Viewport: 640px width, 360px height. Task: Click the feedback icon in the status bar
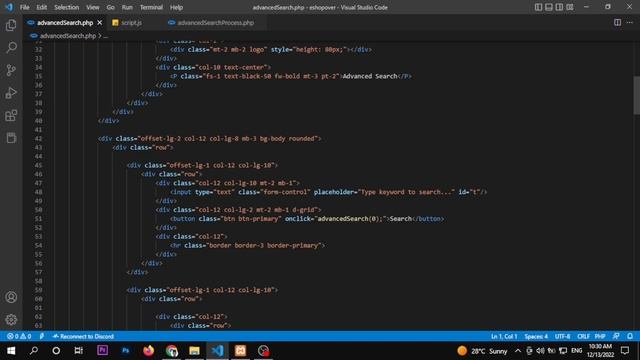616,336
